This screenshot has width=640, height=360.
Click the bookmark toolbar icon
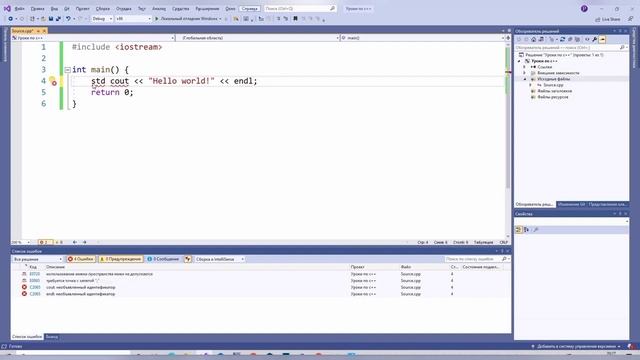(x=295, y=19)
